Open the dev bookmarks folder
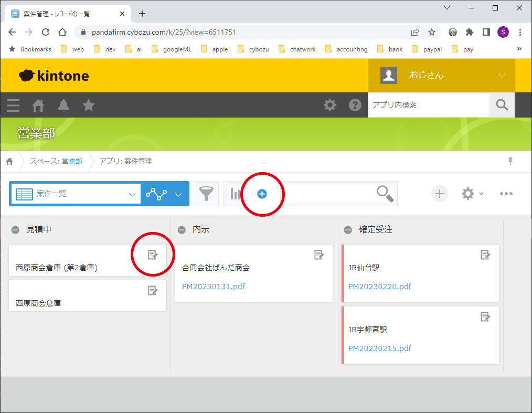 [x=105, y=49]
